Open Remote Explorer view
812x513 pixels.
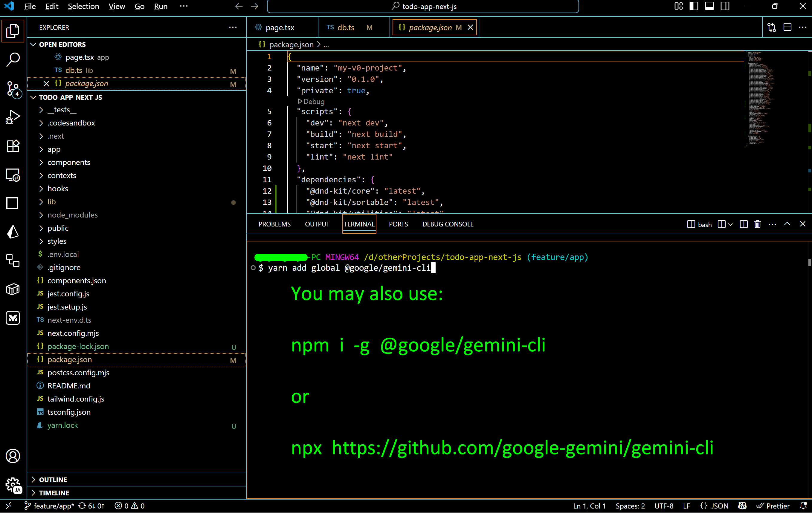click(x=13, y=175)
